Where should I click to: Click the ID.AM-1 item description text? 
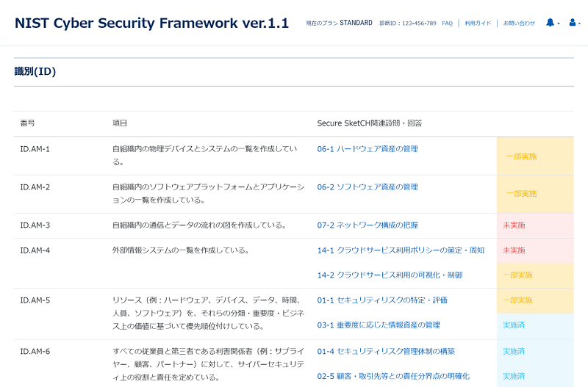click(x=205, y=156)
